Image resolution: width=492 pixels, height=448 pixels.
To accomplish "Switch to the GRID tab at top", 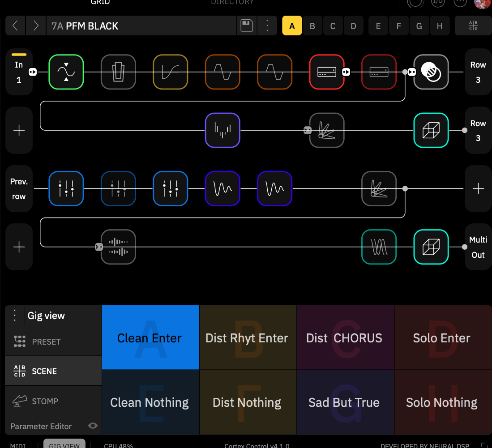I will [x=100, y=2].
